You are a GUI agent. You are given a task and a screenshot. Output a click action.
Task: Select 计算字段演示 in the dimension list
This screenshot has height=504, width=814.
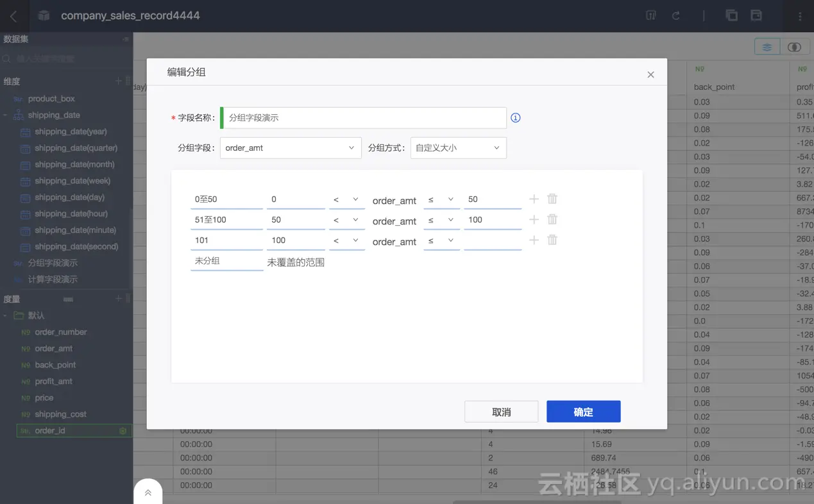pyautogui.click(x=53, y=280)
